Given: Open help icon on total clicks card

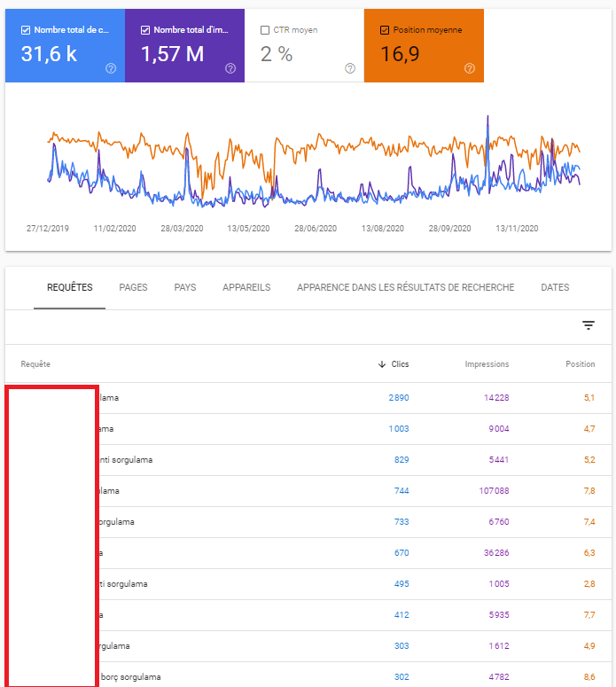Looking at the screenshot, I should [x=111, y=68].
